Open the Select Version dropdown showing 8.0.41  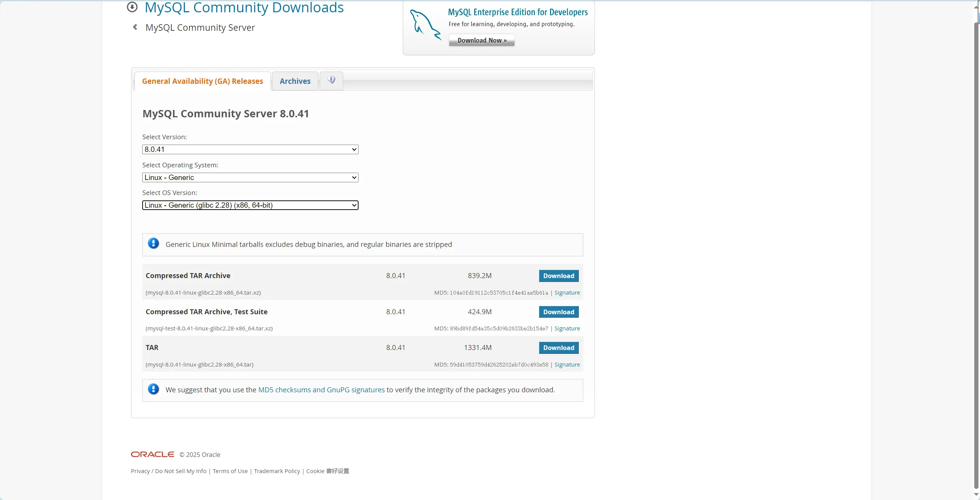(250, 149)
